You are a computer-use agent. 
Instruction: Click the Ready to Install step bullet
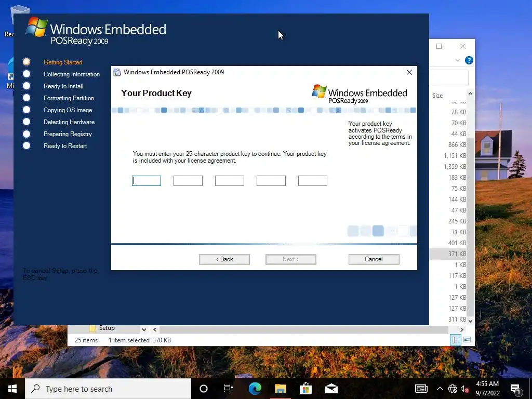click(x=26, y=86)
